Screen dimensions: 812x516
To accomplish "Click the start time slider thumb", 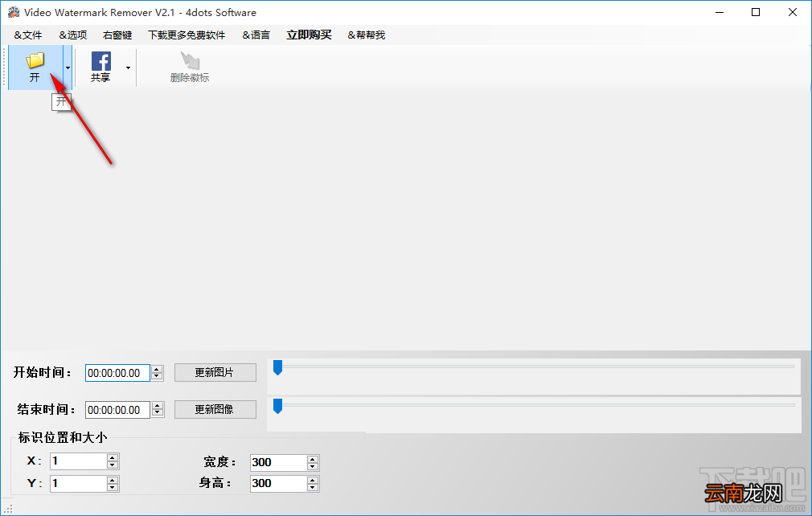I will tap(277, 367).
